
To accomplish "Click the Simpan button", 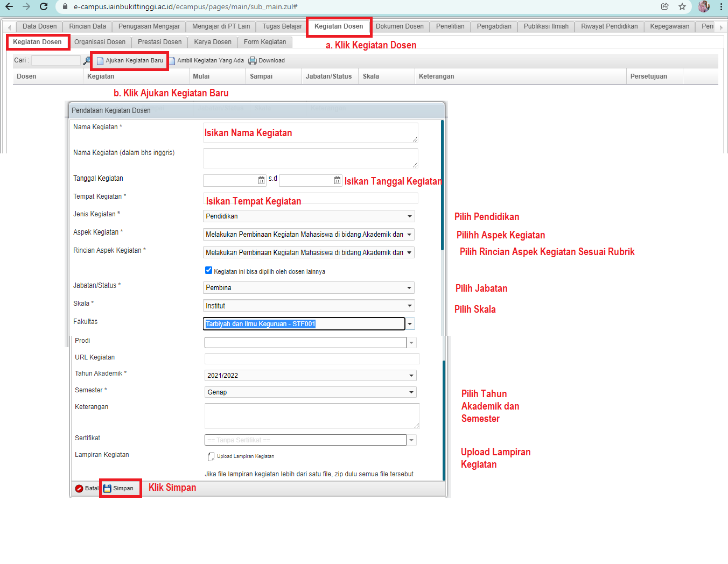I will (x=120, y=489).
